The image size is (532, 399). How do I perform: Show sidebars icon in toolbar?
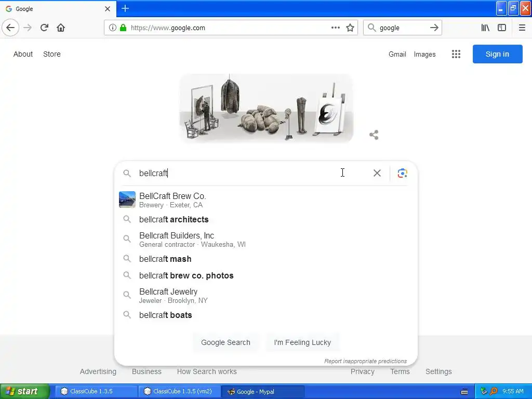[502, 28]
